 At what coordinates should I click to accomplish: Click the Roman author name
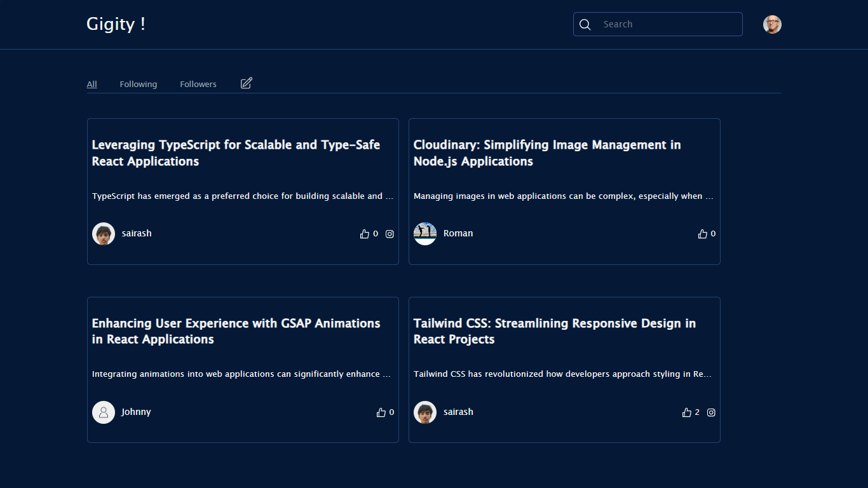point(458,233)
